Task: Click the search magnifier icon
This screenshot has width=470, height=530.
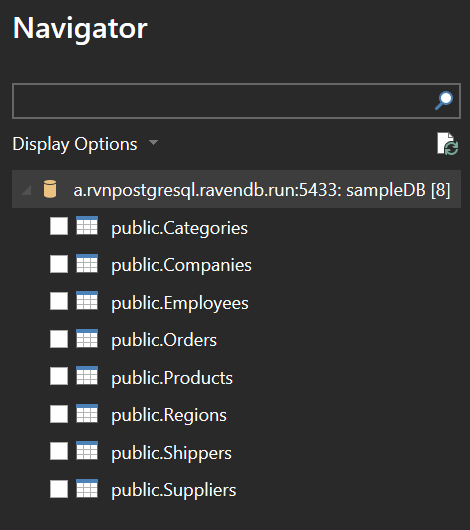Action: coord(444,101)
